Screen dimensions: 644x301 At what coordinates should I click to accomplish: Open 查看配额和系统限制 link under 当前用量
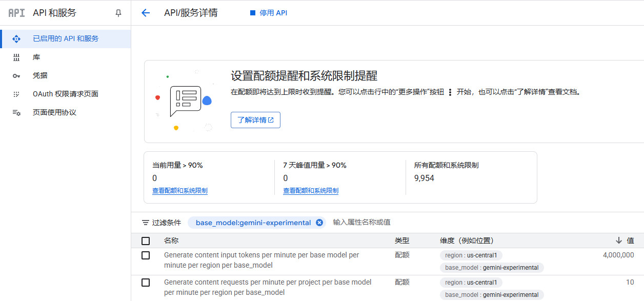pyautogui.click(x=180, y=191)
